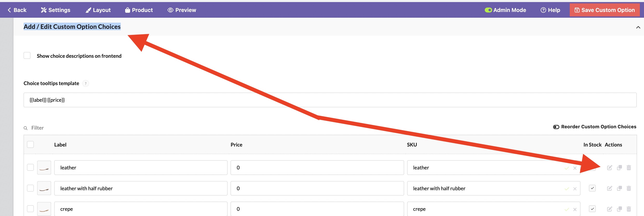
Task: Enable Show choice descriptions on frontend
Action: (27, 55)
